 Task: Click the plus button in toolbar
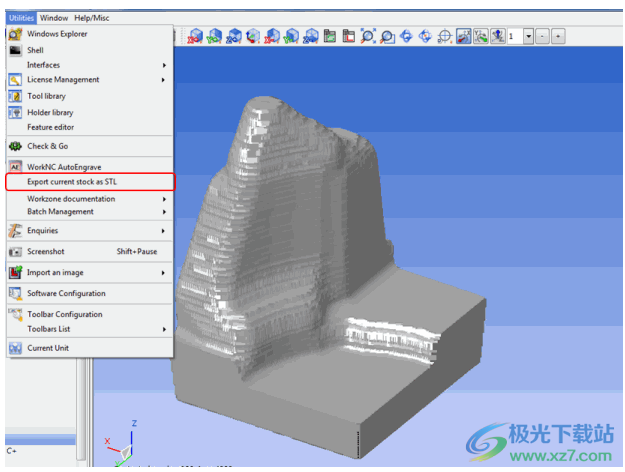click(x=558, y=36)
